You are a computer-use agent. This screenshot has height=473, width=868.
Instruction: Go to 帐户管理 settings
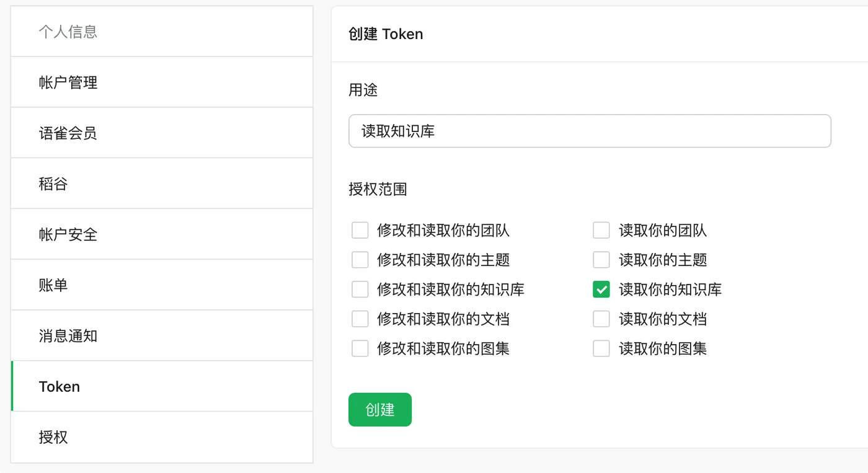pos(162,82)
